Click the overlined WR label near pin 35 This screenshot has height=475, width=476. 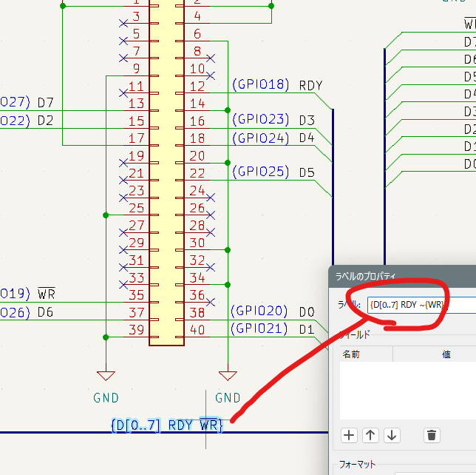(47, 293)
